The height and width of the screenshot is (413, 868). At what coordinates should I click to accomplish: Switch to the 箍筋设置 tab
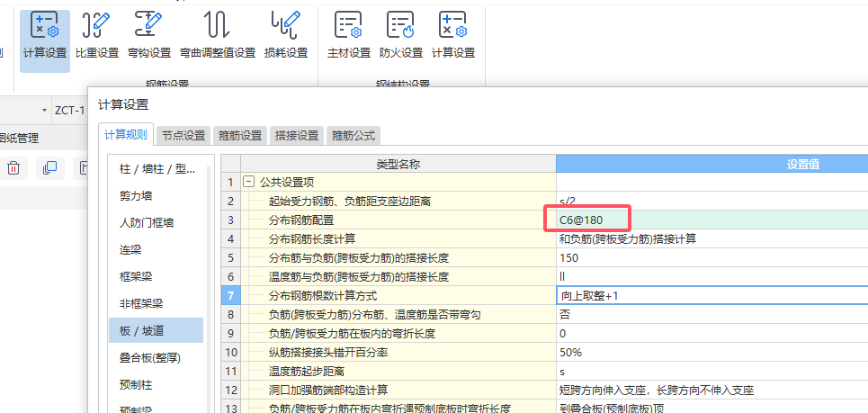click(239, 136)
